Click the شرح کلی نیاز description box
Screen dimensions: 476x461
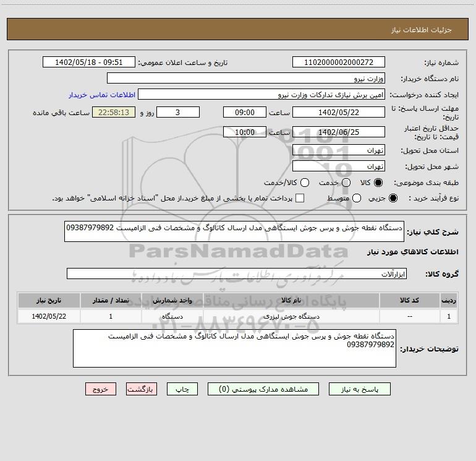(x=234, y=231)
